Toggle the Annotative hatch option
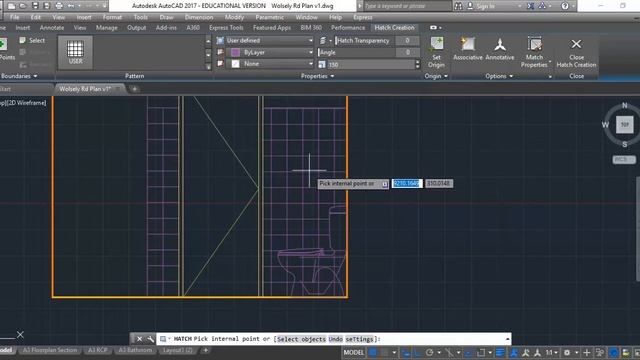640x360 pixels. [x=500, y=49]
